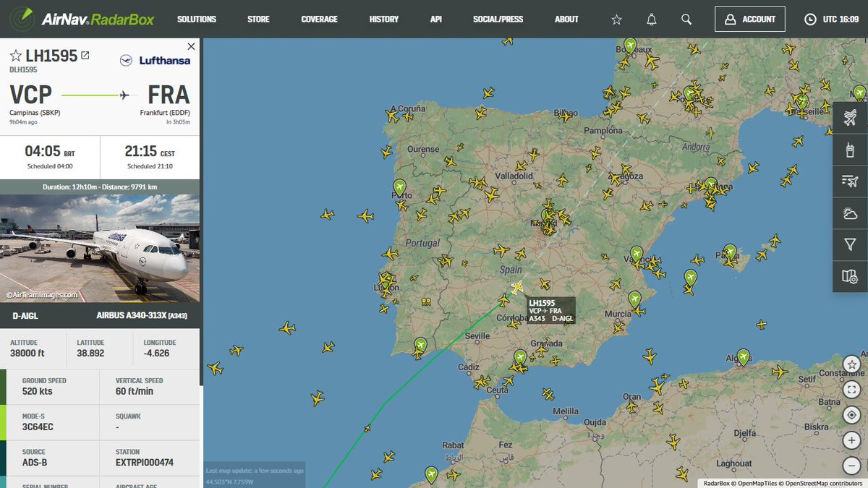The image size is (868, 488).
Task: Open the map settings tool
Action: (x=851, y=276)
